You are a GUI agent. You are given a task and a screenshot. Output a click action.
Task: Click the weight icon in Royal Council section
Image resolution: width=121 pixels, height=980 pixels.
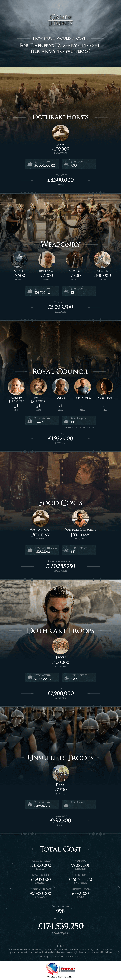30,420
